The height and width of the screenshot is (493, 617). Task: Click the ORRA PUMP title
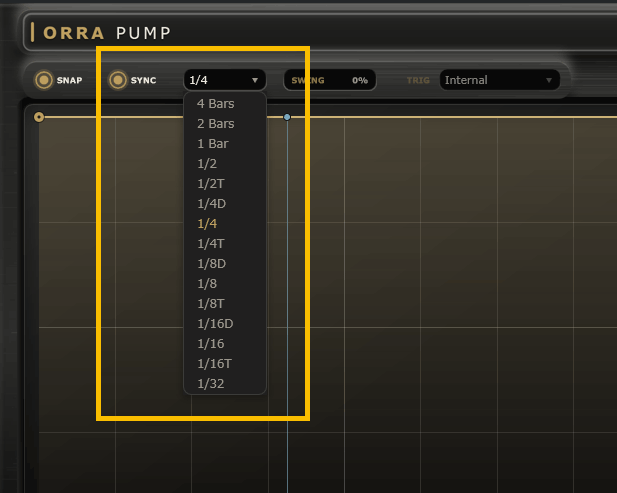pyautogui.click(x=107, y=33)
